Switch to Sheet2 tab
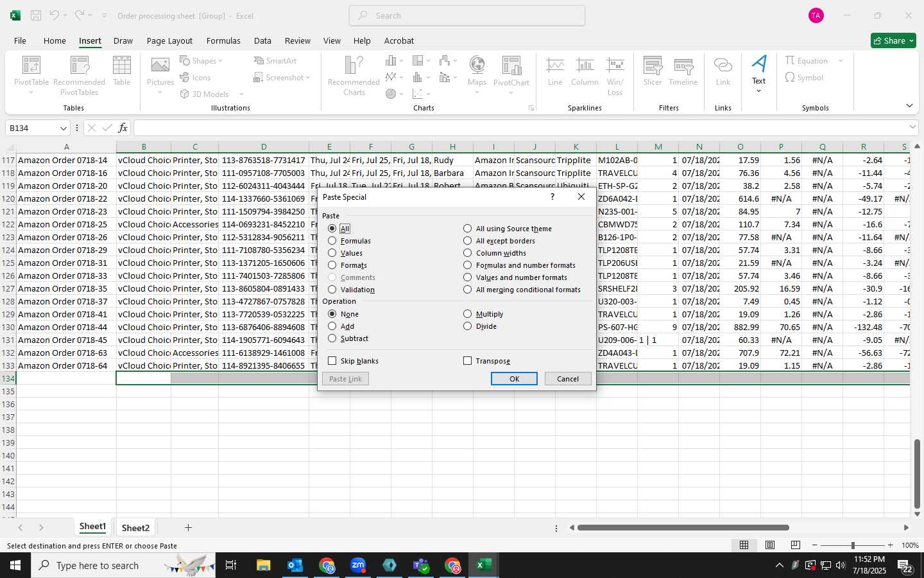The height and width of the screenshot is (578, 924). 135,528
